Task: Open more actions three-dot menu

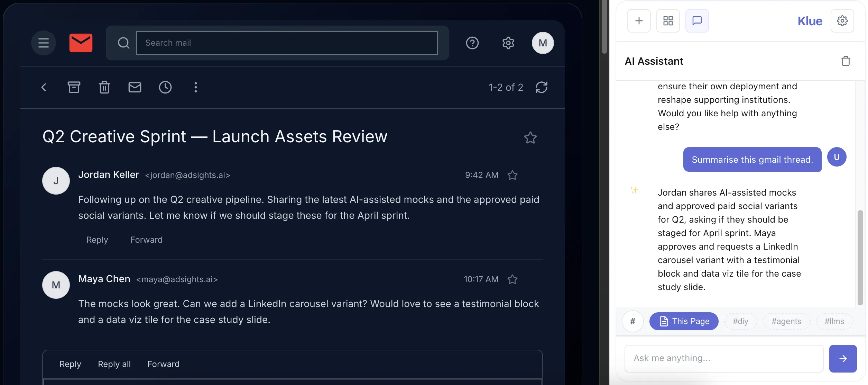Action: (x=195, y=87)
